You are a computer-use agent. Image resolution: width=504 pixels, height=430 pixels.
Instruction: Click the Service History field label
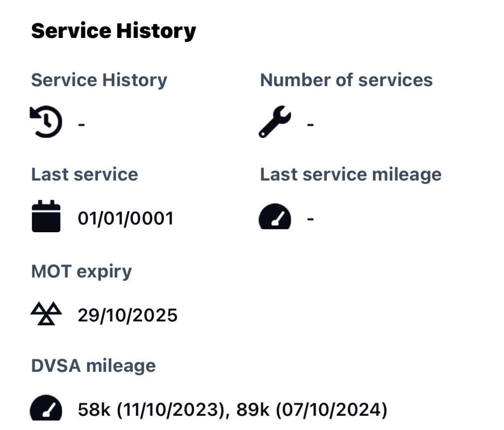(x=99, y=80)
